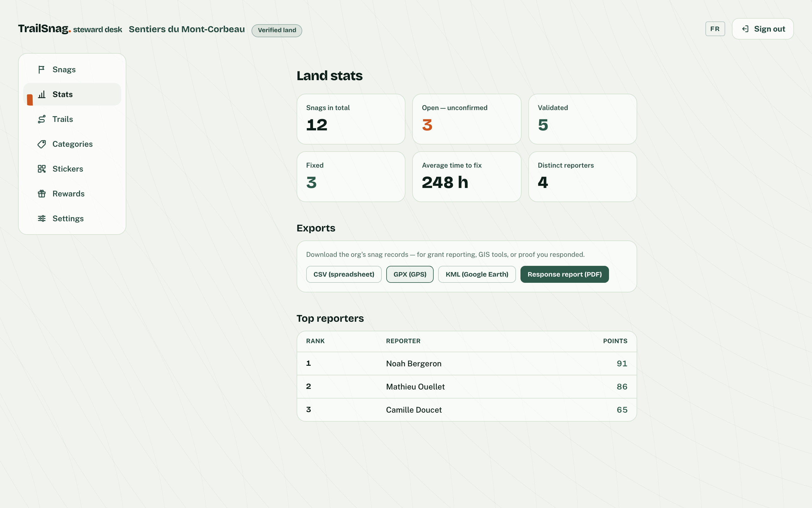Click the Verified land badge
Screen dimensions: 812x508
pos(277,30)
